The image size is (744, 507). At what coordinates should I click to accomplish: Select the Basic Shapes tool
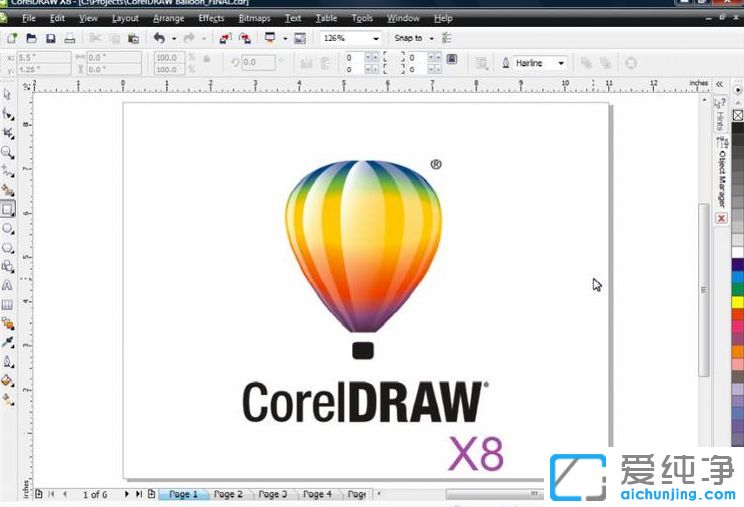(x=7, y=267)
